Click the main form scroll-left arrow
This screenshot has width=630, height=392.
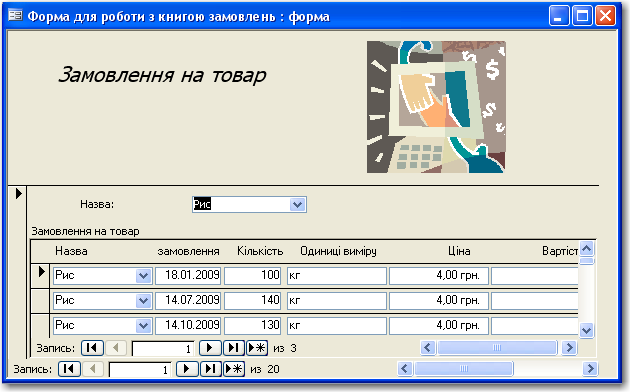click(x=405, y=369)
